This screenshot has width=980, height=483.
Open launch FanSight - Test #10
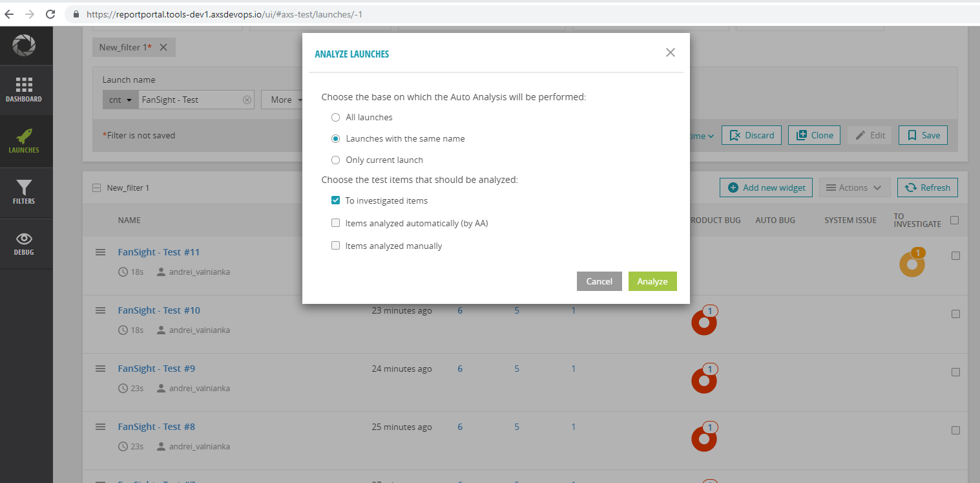[158, 310]
